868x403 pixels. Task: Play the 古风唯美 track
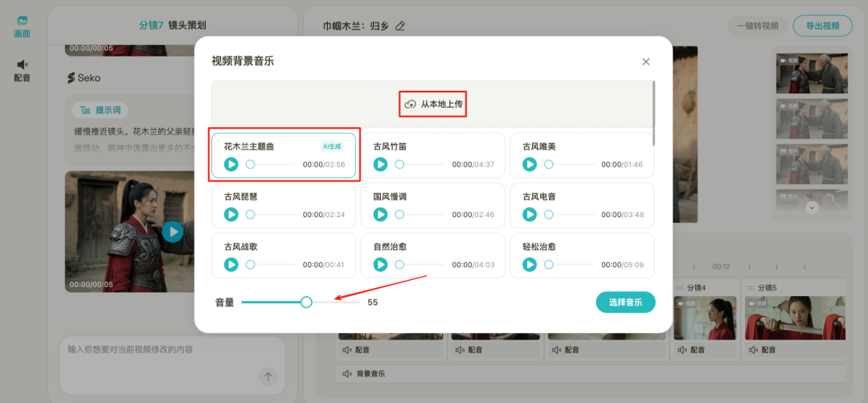click(530, 165)
